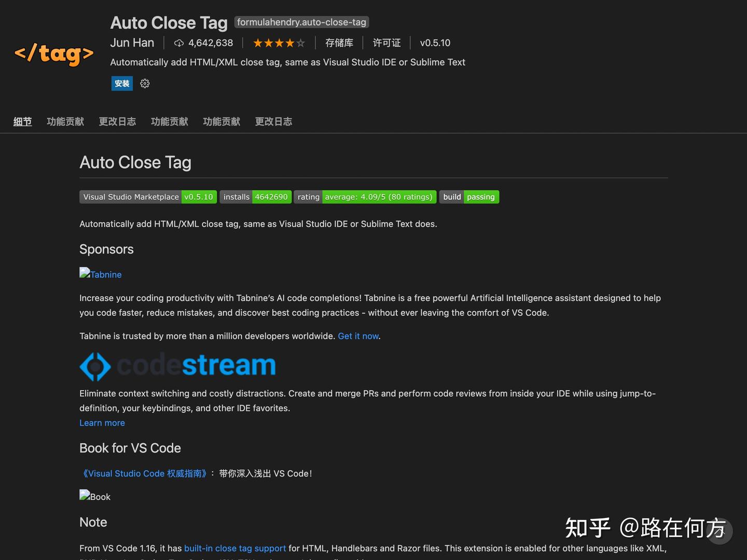Screen dimensions: 747x560
Task: Click the Visual Studio Marketplace v0.5.10 badge
Action: click(148, 197)
